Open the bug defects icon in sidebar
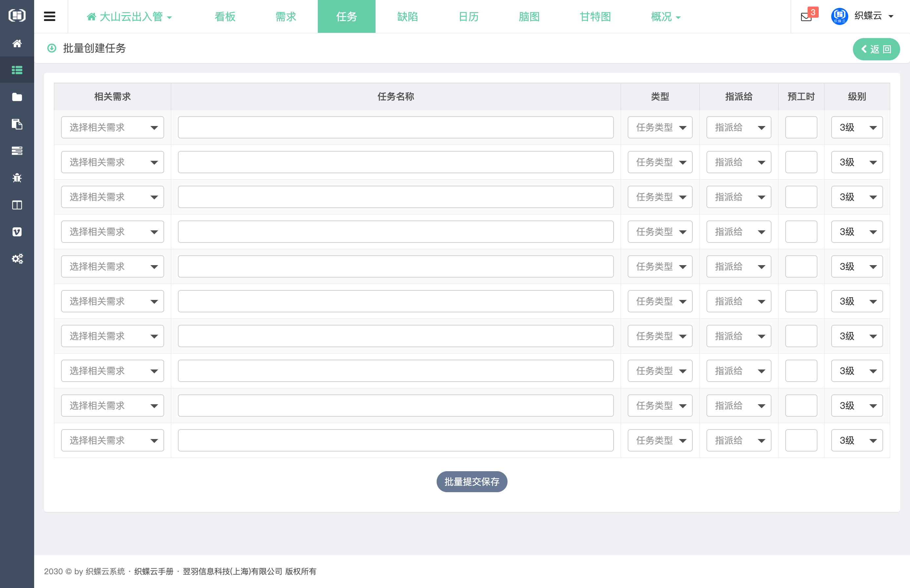 (17, 178)
